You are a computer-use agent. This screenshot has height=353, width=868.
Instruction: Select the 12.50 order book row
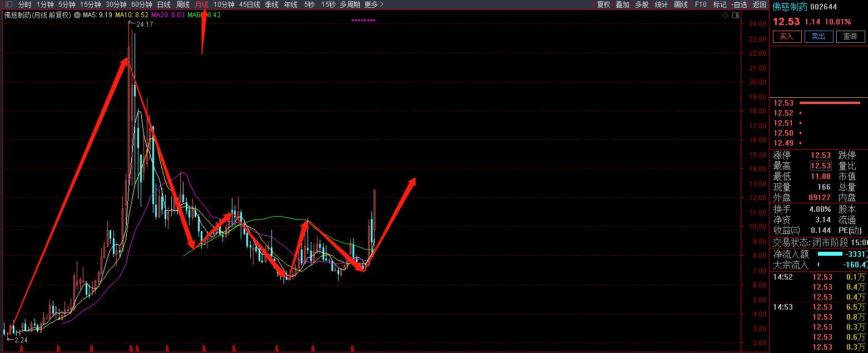pos(818,133)
